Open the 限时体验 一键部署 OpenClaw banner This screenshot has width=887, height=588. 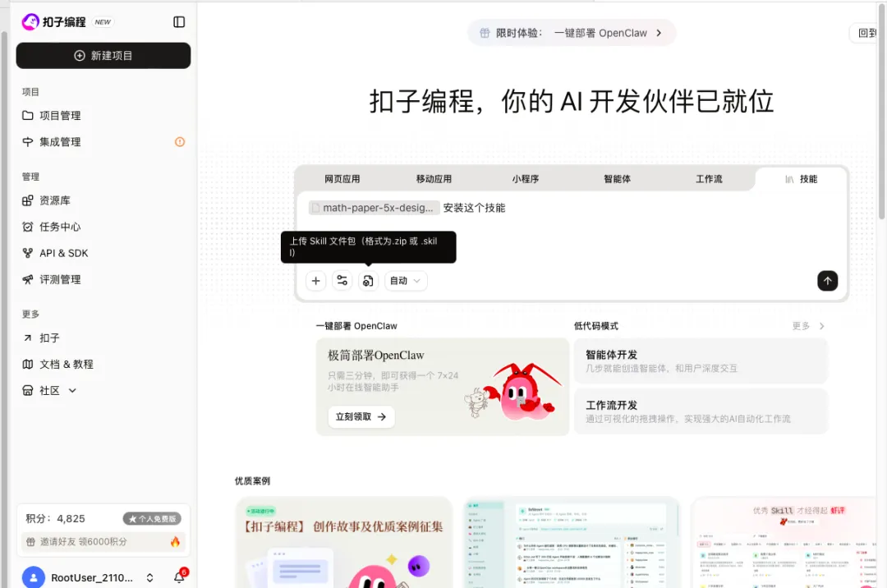pos(572,33)
